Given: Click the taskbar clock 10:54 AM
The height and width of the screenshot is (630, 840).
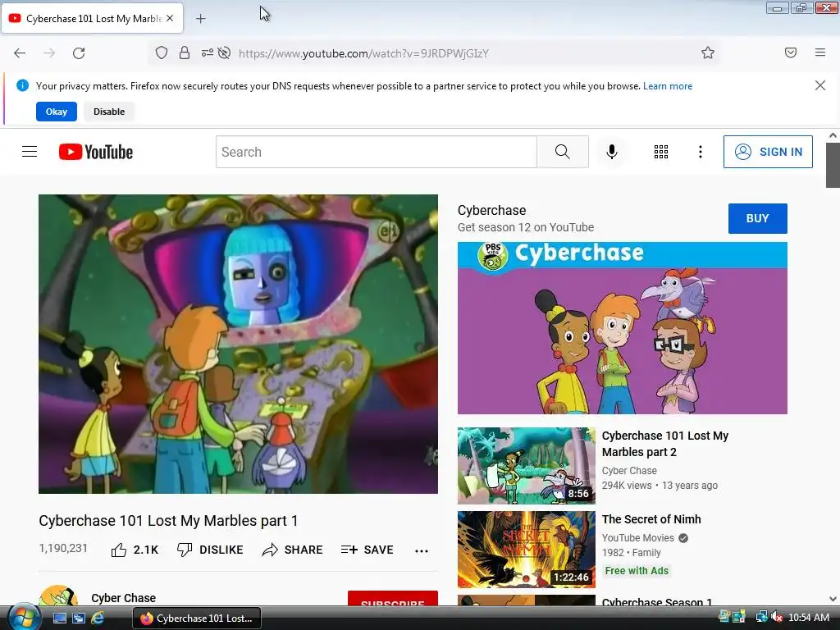Looking at the screenshot, I should [x=809, y=618].
